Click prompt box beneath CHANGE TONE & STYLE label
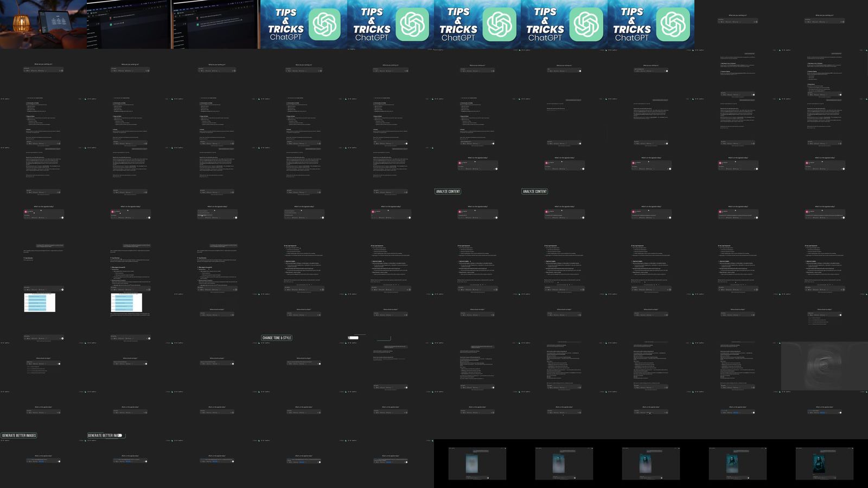The width and height of the screenshot is (868, 488). point(304,363)
